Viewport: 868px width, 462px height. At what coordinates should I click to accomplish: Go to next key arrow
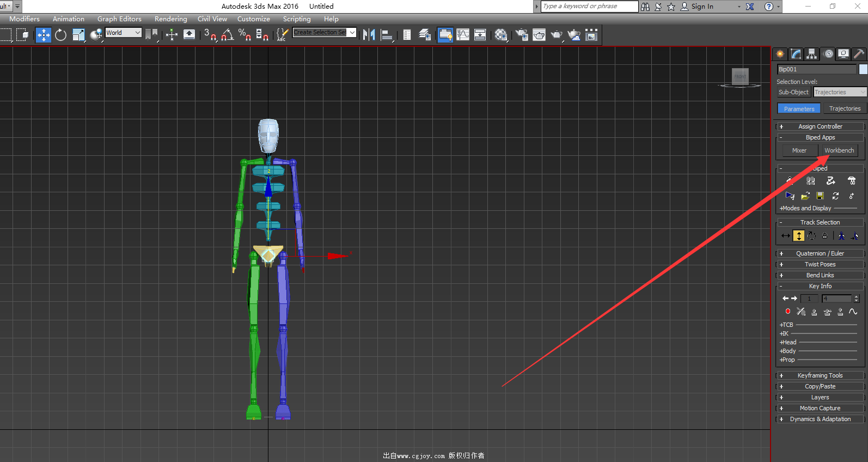(x=794, y=299)
